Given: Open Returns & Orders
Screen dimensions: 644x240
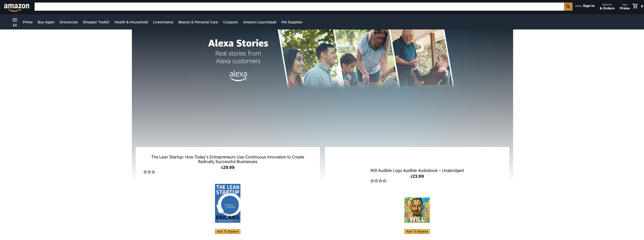Looking at the screenshot, I should [607, 7].
